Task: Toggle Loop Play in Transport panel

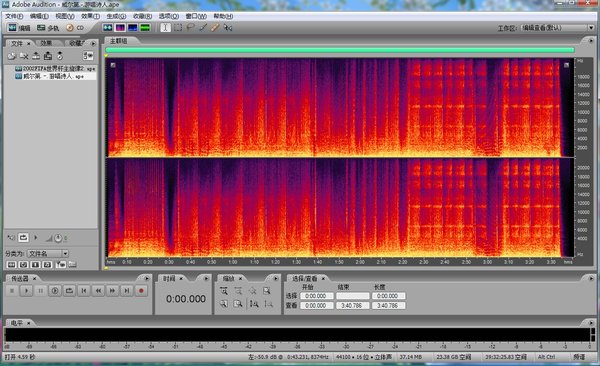Action: tap(69, 291)
